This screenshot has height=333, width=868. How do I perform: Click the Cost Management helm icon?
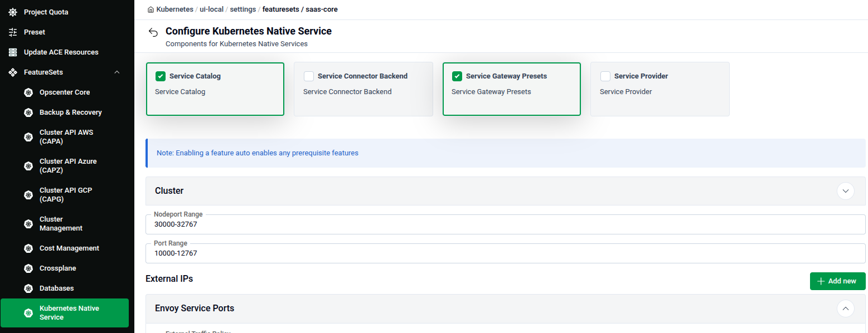[28, 248]
